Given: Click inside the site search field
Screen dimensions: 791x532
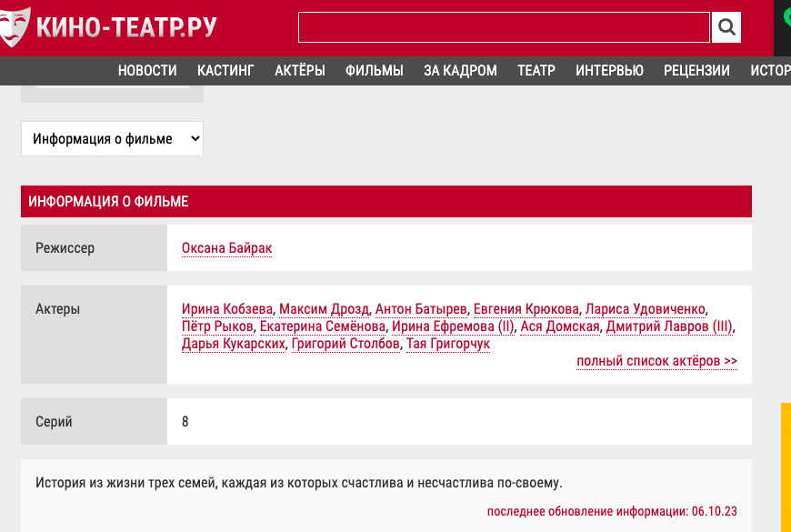Looking at the screenshot, I should tap(504, 27).
